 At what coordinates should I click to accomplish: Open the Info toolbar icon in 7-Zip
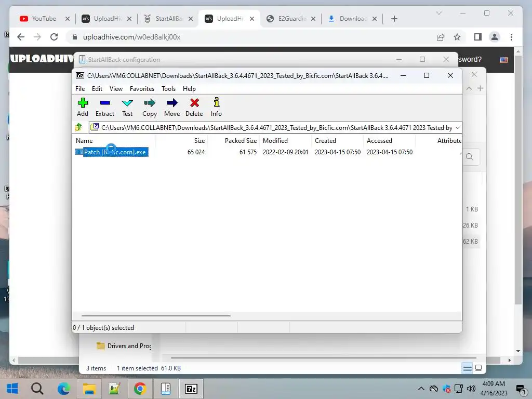coord(216,107)
